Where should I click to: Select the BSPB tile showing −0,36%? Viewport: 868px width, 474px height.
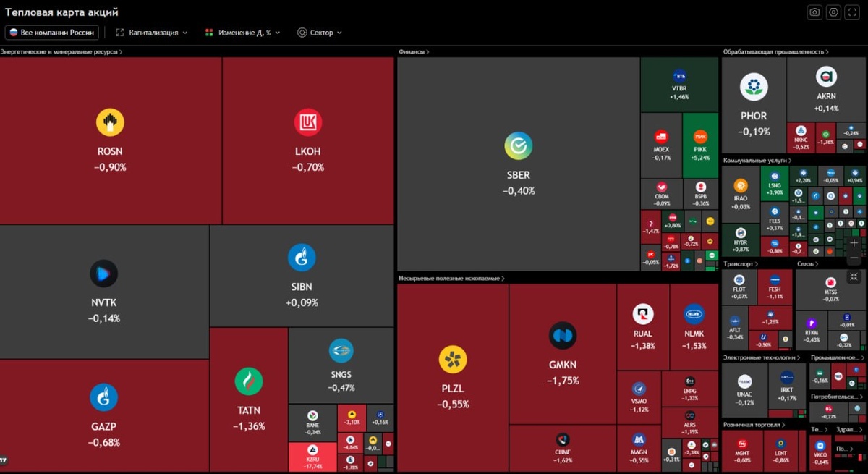click(x=701, y=194)
